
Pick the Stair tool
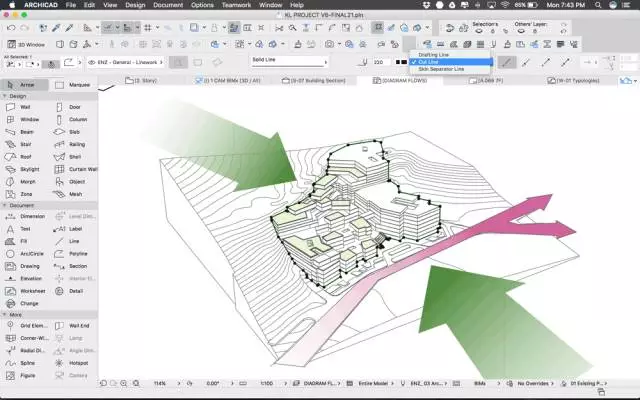click(25, 144)
